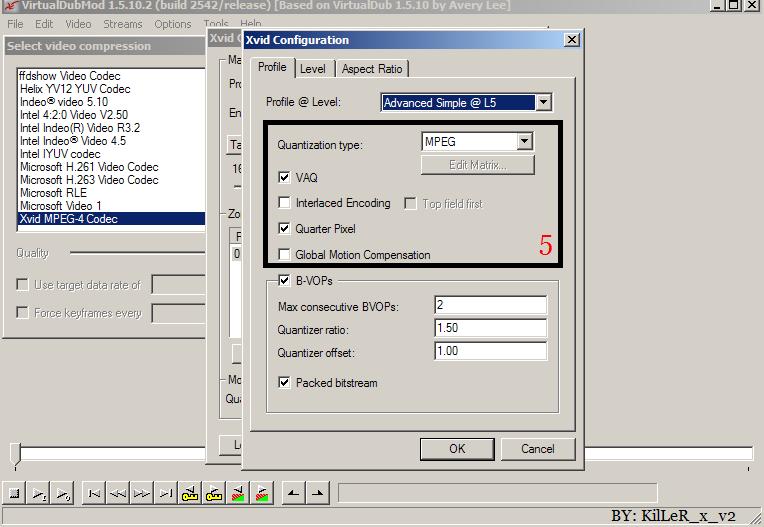The width and height of the screenshot is (764, 527).
Task: Select Helix YV12 YUV Codec
Action: 111,89
